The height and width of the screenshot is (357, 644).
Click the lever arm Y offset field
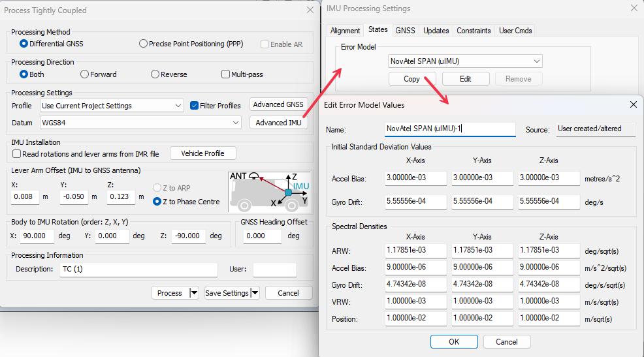point(74,197)
